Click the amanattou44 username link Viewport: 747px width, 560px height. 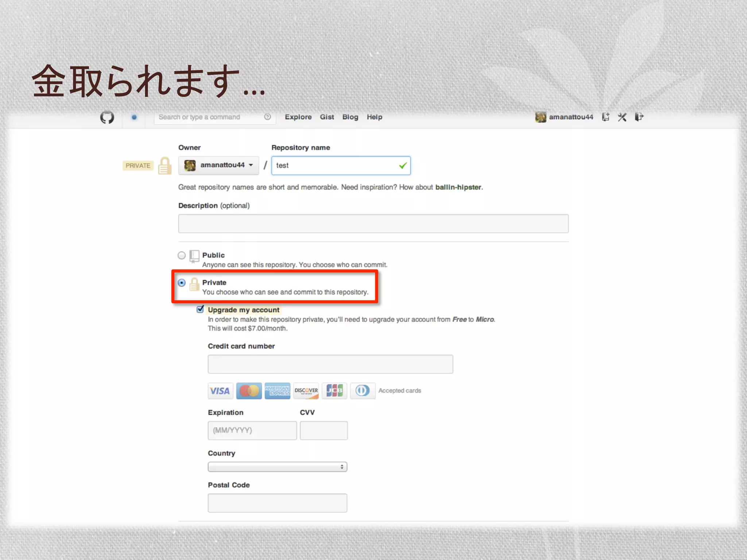tap(571, 117)
